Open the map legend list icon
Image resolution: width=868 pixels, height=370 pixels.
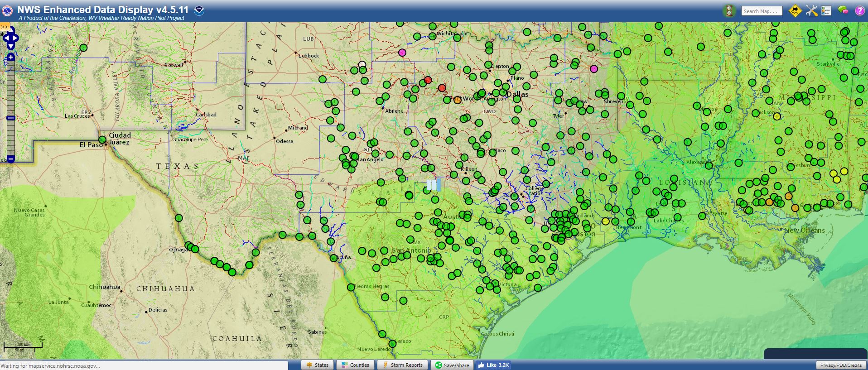pos(826,11)
